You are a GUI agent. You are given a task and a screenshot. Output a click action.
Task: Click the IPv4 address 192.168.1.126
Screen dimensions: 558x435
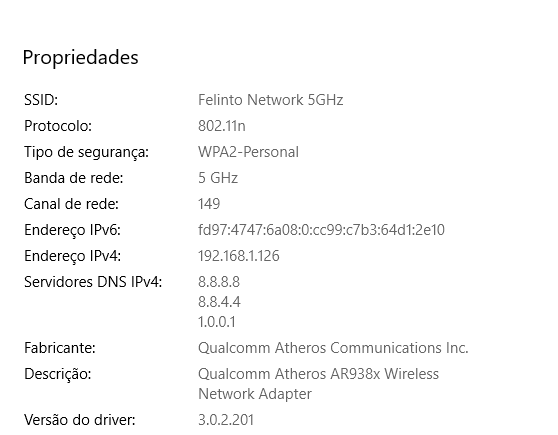pos(239,256)
